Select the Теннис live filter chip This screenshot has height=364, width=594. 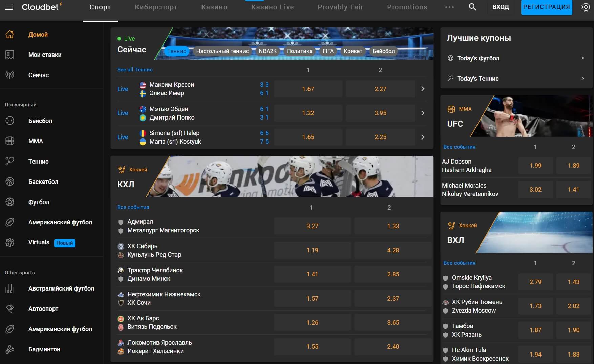pyautogui.click(x=177, y=51)
